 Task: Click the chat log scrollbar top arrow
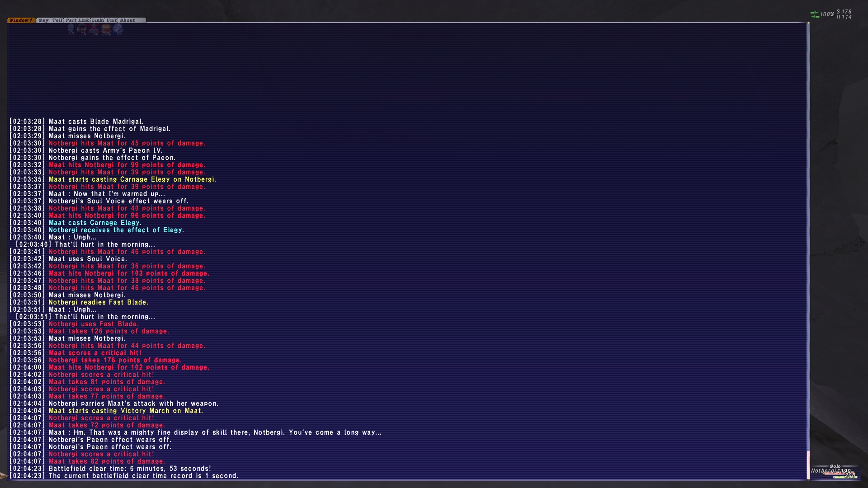[808, 23]
